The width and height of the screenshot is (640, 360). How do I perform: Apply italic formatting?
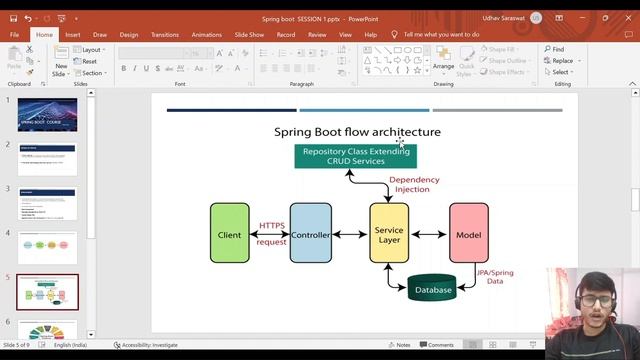pos(135,69)
